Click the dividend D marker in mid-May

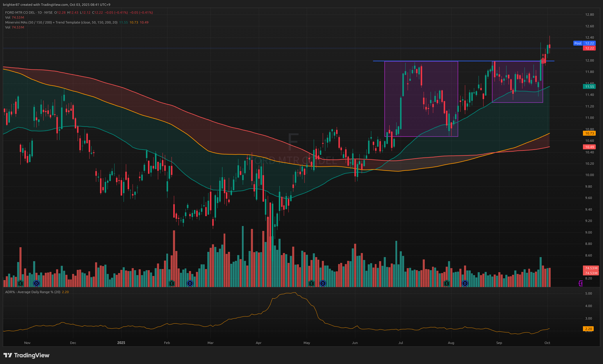coord(323,283)
